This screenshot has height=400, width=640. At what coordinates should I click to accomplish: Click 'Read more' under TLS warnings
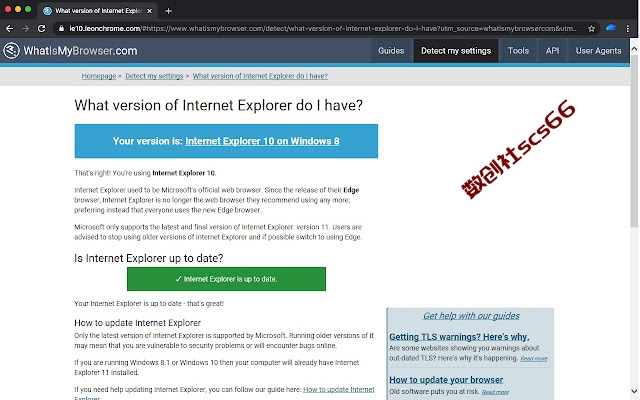coord(533,358)
